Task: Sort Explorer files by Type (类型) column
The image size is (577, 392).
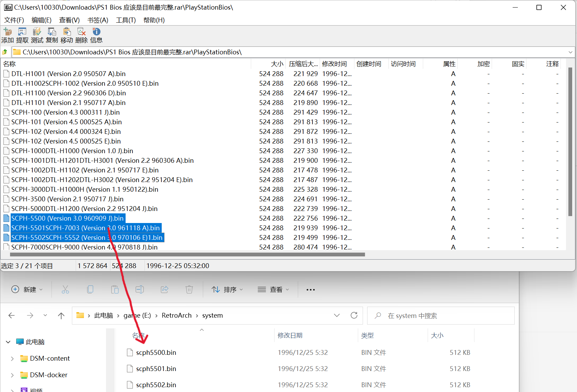Action: (393, 336)
